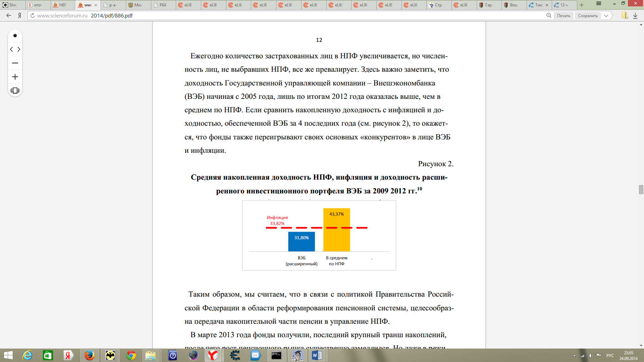Open the action center flag tray icon

click(599, 356)
